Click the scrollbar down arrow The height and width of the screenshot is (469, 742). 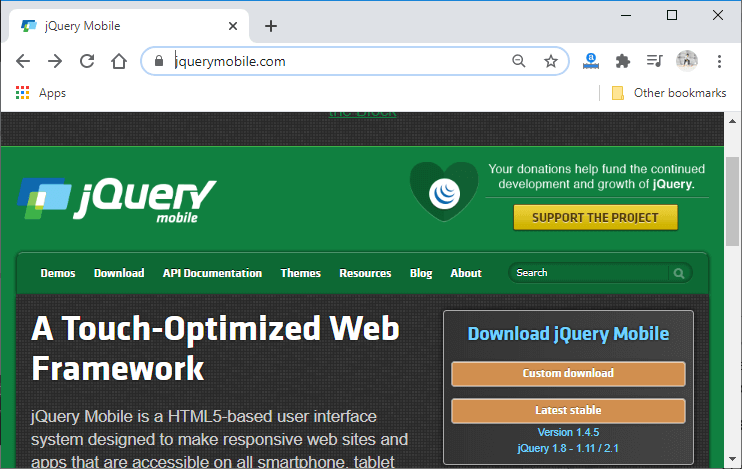tap(733, 460)
